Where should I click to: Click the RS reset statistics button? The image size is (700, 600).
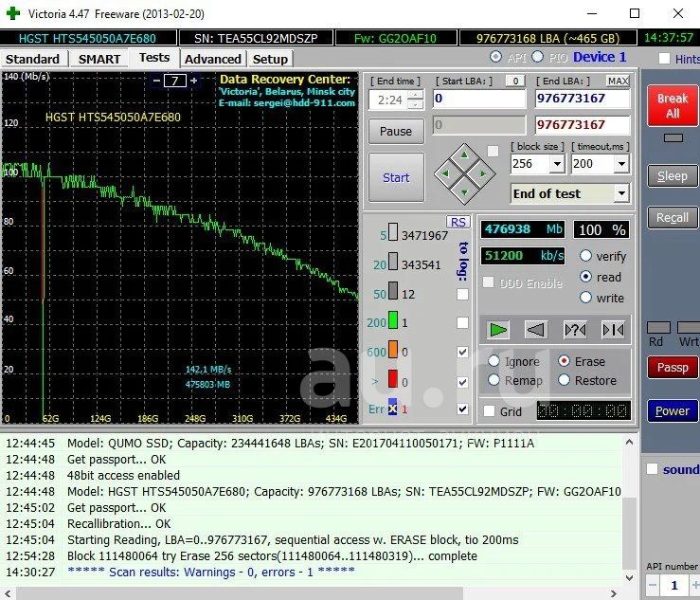(458, 222)
